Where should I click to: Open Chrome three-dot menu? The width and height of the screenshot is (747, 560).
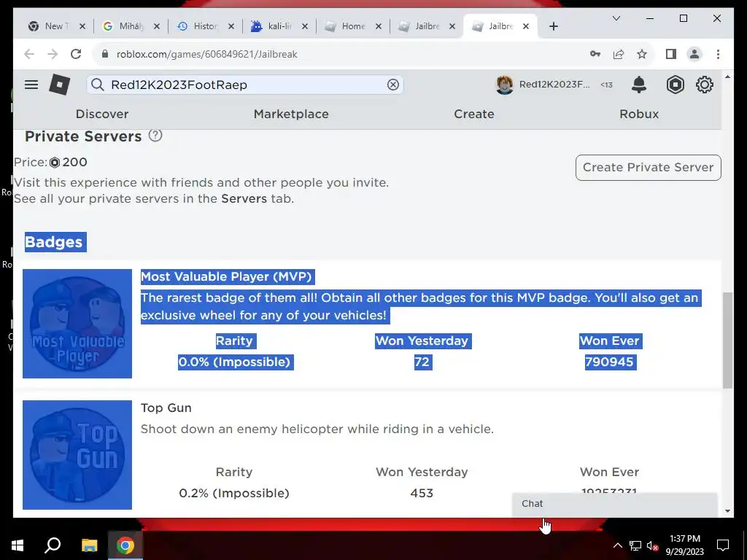(718, 54)
